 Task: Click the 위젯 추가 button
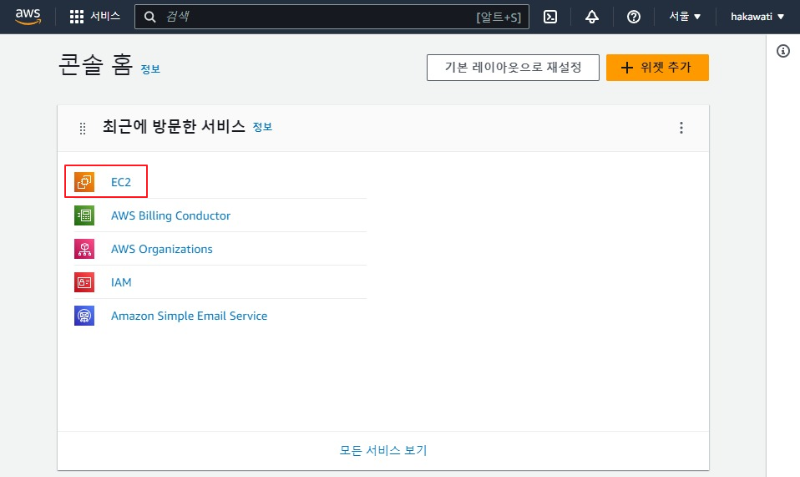657,67
